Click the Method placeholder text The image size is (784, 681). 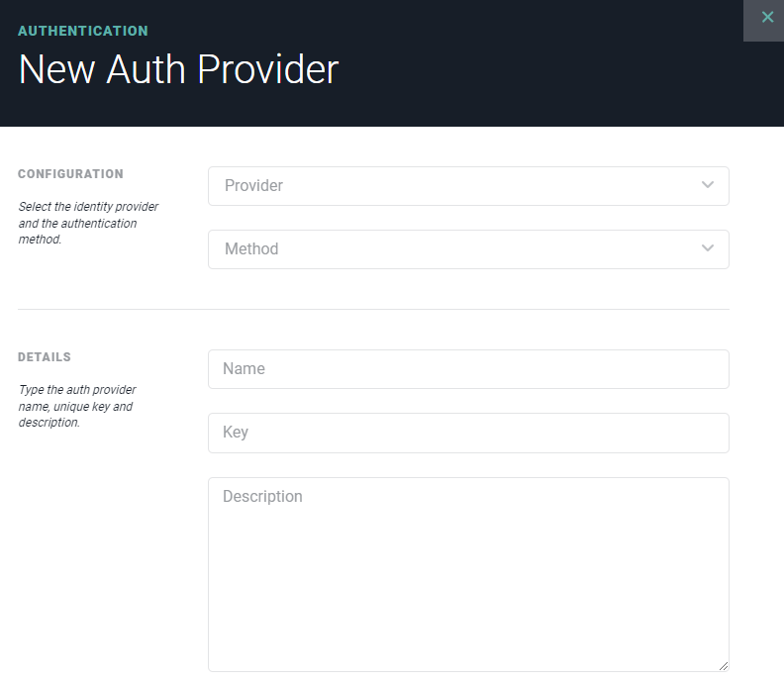pyautogui.click(x=251, y=248)
